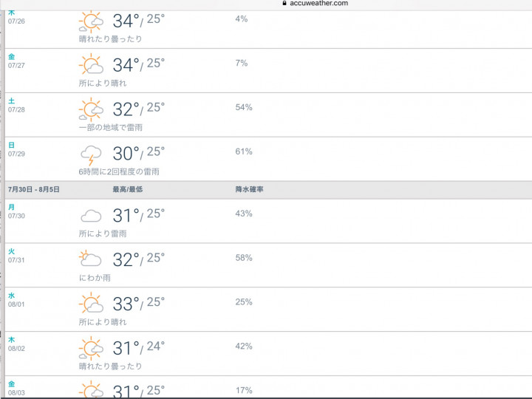Click the partly sunny icon for 08/01
The image size is (532, 399).
tap(91, 304)
